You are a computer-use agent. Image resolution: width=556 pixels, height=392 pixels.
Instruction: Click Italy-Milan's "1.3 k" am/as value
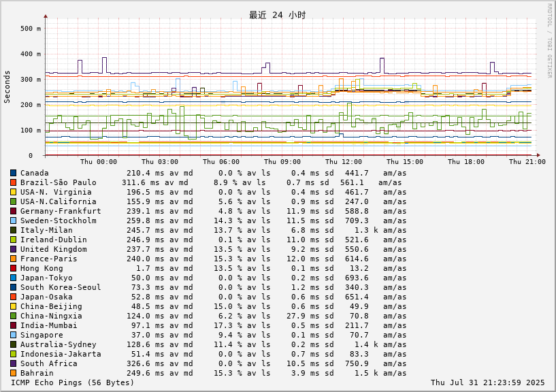tap(366, 230)
